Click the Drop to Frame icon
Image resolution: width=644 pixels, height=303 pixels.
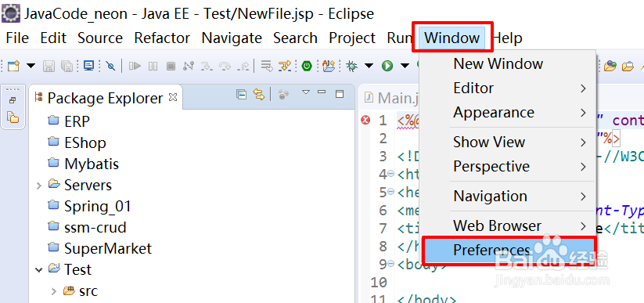[x=267, y=66]
